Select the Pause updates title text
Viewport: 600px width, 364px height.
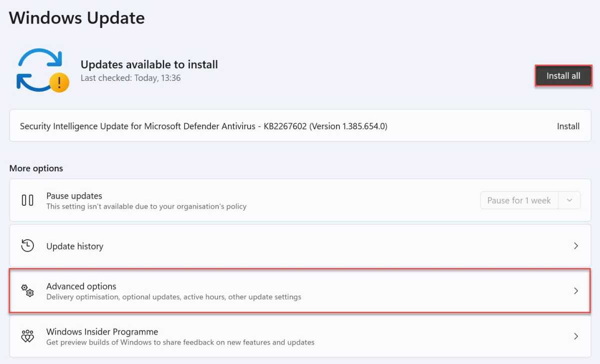coord(74,196)
